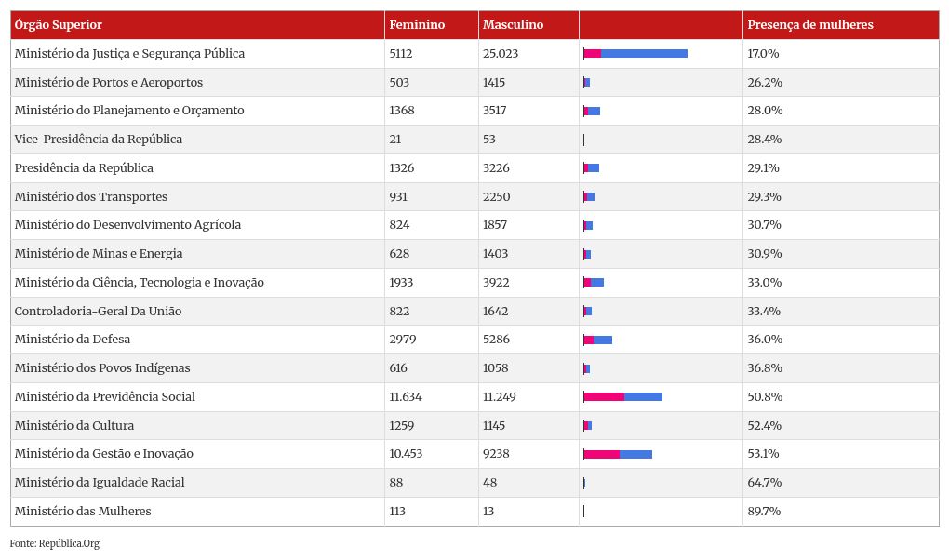Select the Presença de mulheres header
Image resolution: width=949 pixels, height=560 pixels.
pos(810,25)
